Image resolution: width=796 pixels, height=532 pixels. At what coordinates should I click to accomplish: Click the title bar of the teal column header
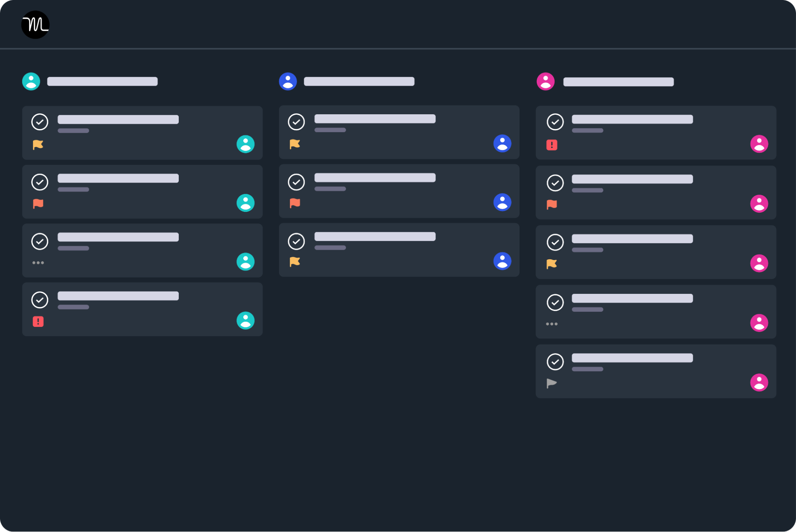(102, 82)
